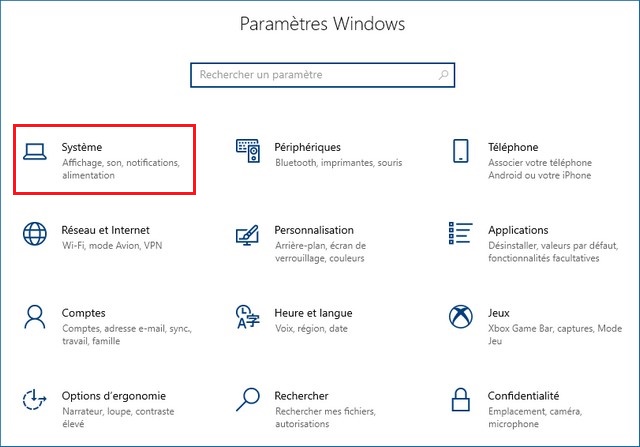Click the magnifier icon beside Rechercher category

click(x=247, y=400)
